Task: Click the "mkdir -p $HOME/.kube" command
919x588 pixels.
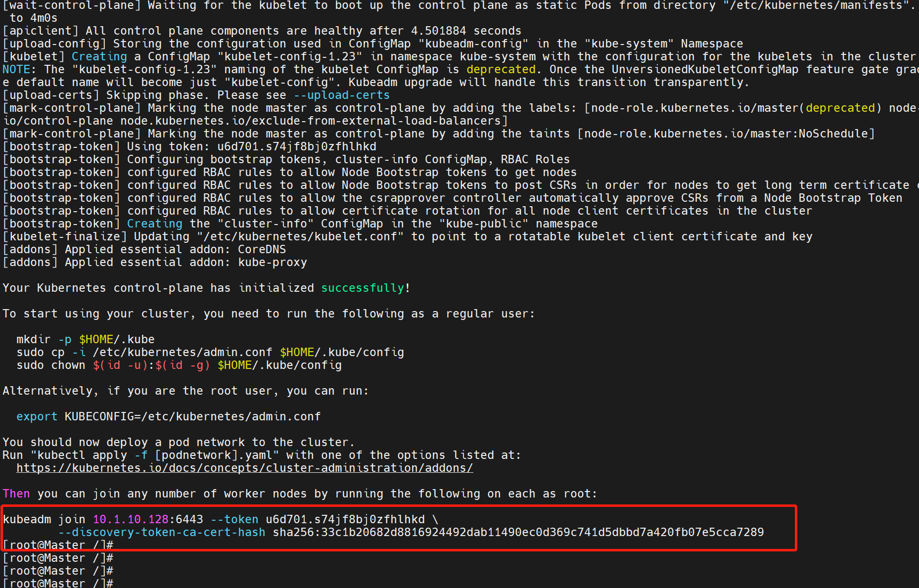Action: [86, 339]
